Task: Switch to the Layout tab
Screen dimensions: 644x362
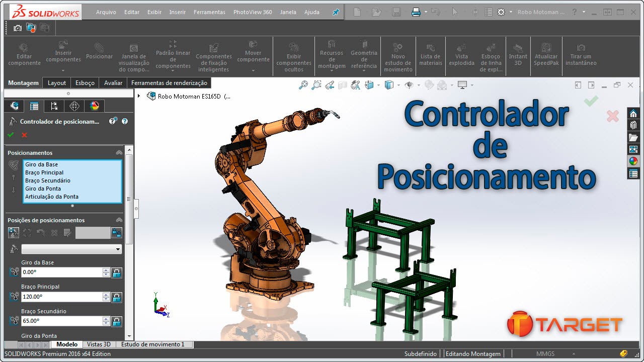Action: 57,83
